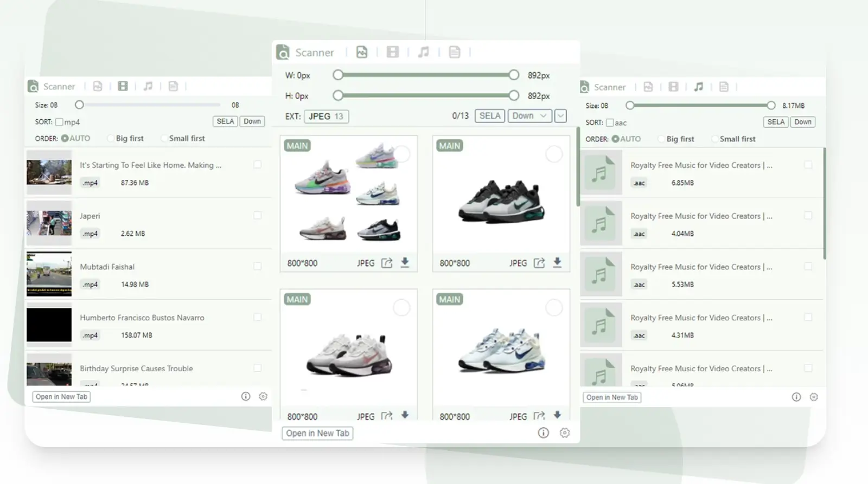Image resolution: width=868 pixels, height=484 pixels.
Task: Tick the mp4 sort checkbox
Action: [x=59, y=122]
